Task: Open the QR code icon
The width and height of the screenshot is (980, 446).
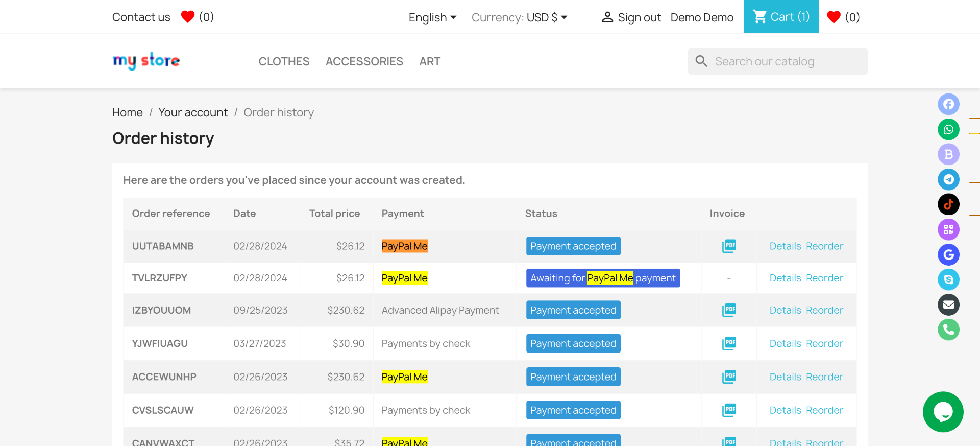Action: [948, 229]
